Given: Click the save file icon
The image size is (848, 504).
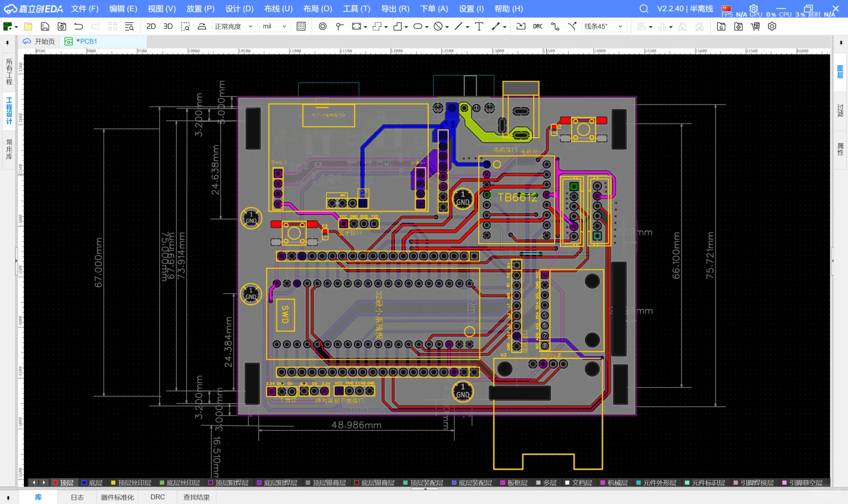Looking at the screenshot, I should click(x=45, y=27).
